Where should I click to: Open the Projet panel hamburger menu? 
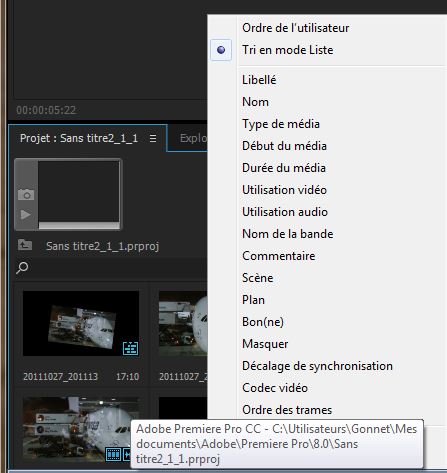153,138
